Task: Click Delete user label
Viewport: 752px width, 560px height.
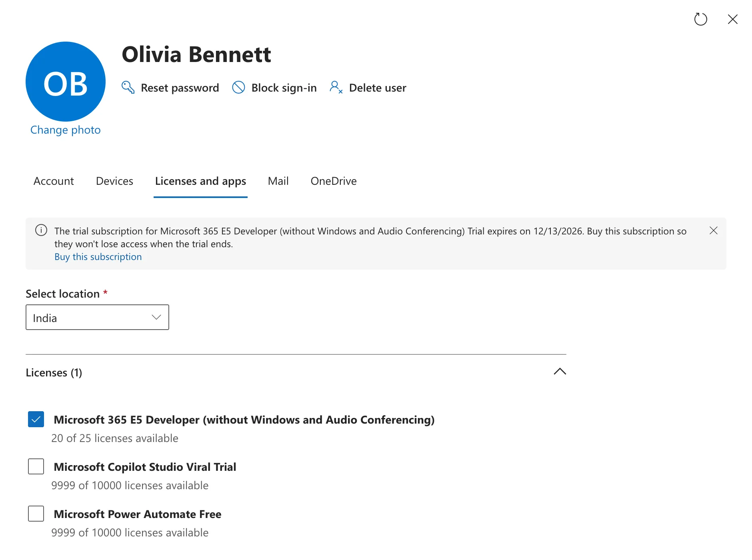Action: pos(378,88)
